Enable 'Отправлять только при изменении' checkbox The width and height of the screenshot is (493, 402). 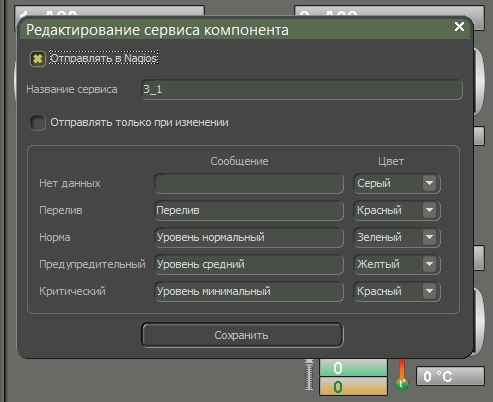(x=38, y=123)
